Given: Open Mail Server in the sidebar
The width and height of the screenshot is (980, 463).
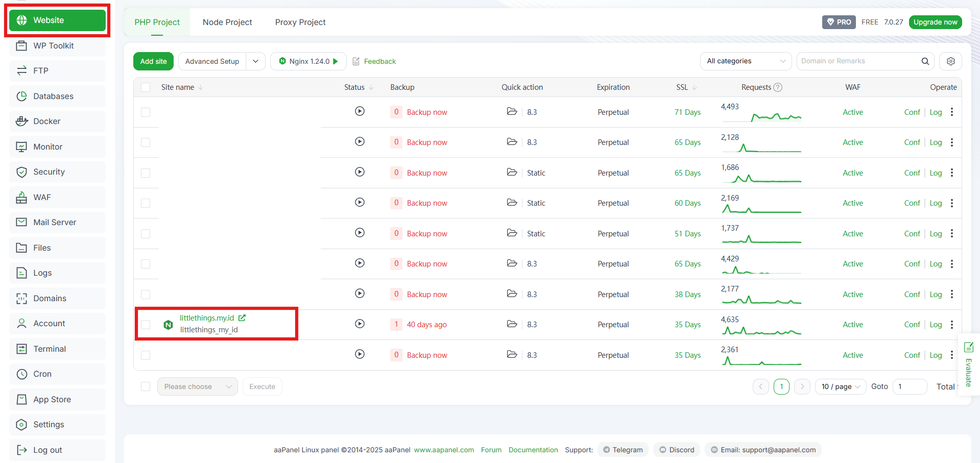Looking at the screenshot, I should (x=57, y=223).
